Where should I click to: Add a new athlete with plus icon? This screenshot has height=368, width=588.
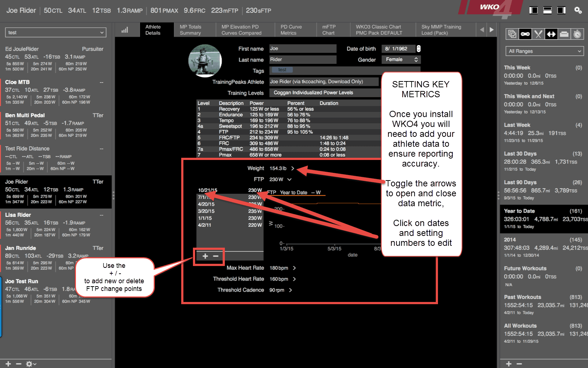coord(8,364)
